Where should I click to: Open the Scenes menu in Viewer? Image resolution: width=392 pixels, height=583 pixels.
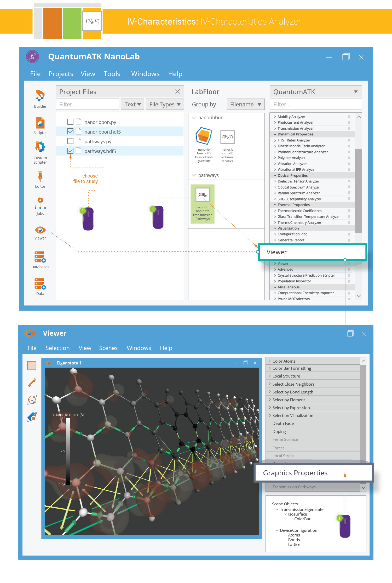point(108,348)
